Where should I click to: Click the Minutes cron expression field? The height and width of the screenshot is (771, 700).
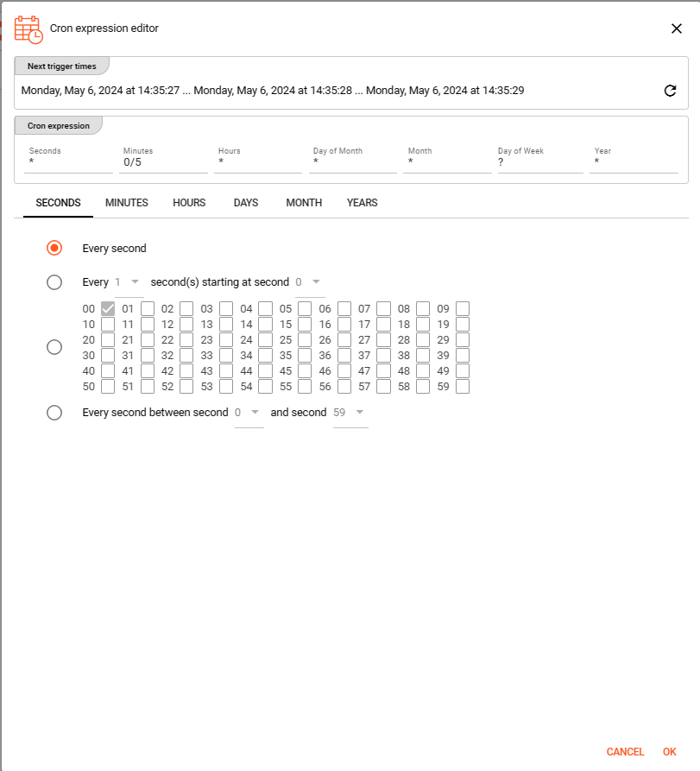[x=164, y=161]
